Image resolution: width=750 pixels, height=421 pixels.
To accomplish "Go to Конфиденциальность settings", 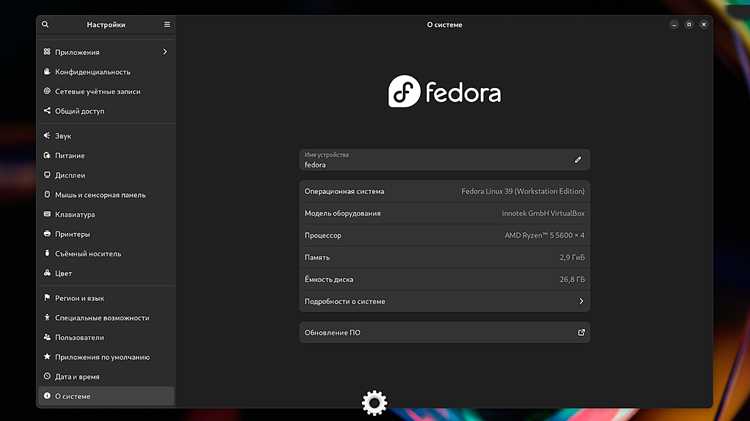I will click(x=106, y=71).
